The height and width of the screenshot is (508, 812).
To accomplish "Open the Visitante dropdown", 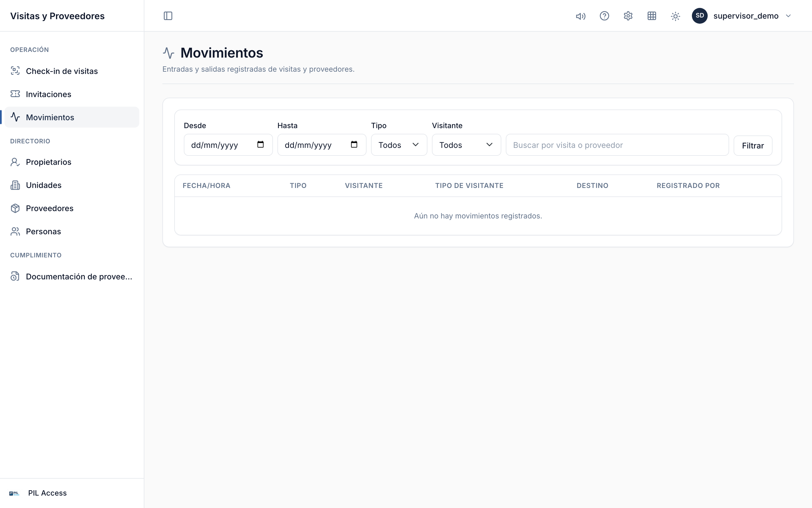I will click(x=466, y=145).
